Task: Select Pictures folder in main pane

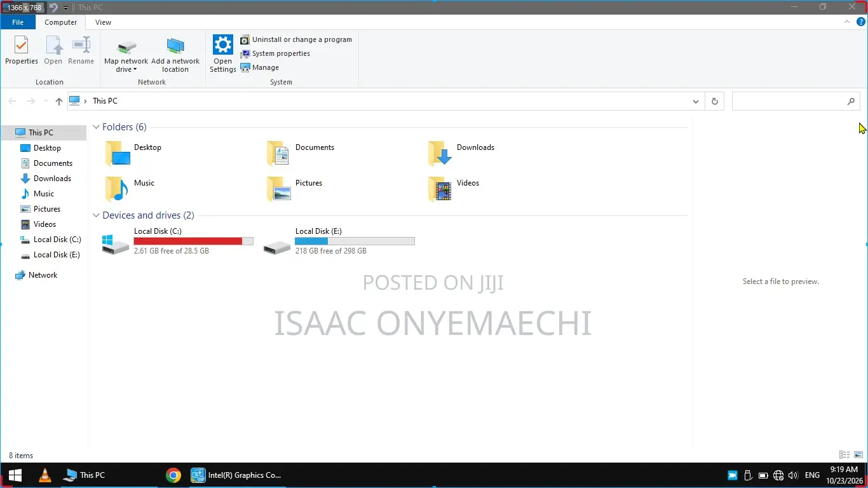Action: coord(294,189)
